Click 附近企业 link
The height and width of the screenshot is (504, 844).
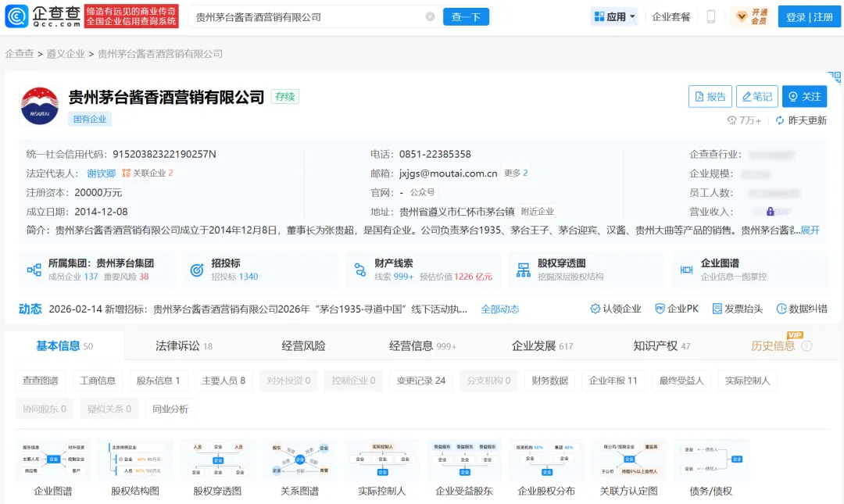(x=537, y=212)
